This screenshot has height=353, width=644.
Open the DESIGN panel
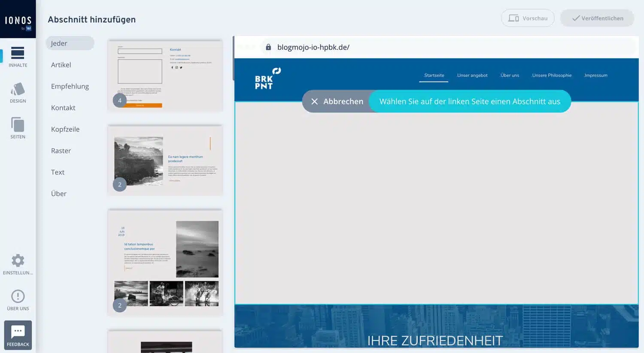[18, 92]
